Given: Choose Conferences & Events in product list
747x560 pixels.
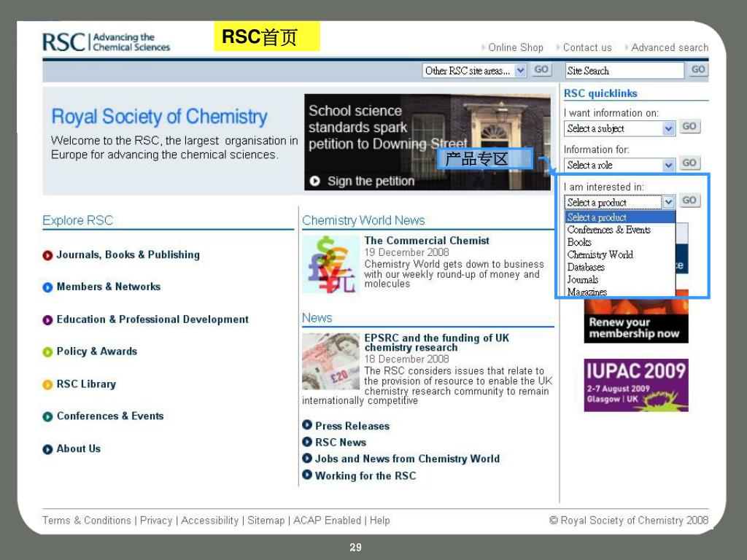Looking at the screenshot, I should [620, 230].
